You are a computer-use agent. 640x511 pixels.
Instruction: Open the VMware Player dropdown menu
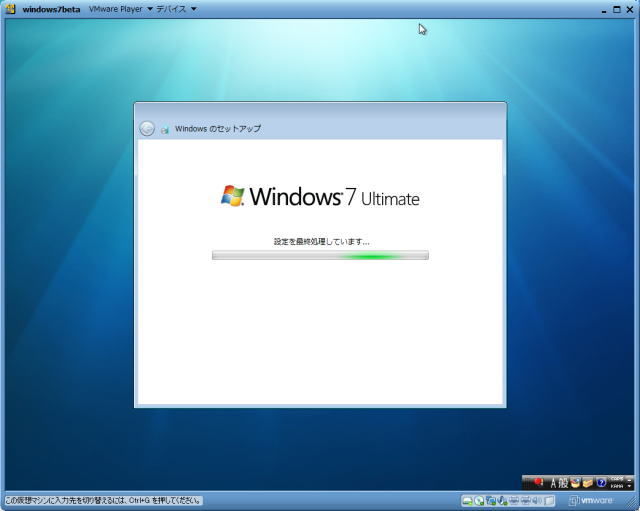(x=120, y=9)
